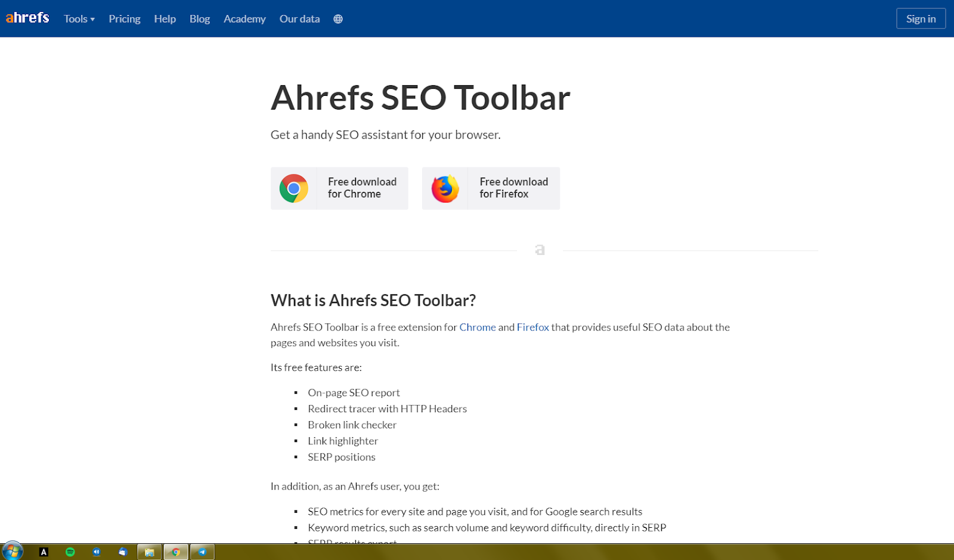This screenshot has width=954, height=560.
Task: Open the Windows Start menu
Action: 12,551
